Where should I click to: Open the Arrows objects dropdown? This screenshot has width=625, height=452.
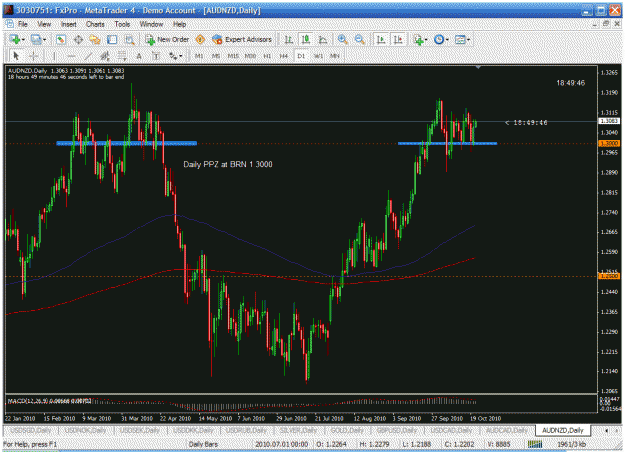click(175, 56)
